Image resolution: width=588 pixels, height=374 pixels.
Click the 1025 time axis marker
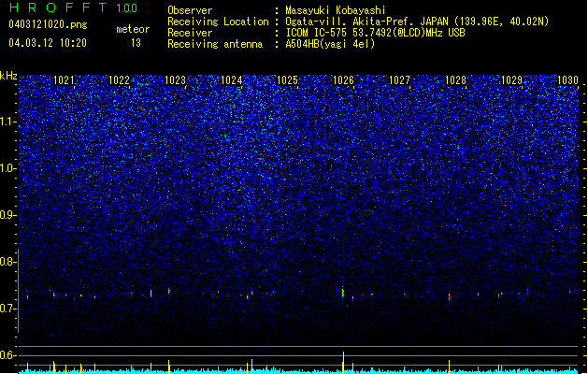coord(287,80)
